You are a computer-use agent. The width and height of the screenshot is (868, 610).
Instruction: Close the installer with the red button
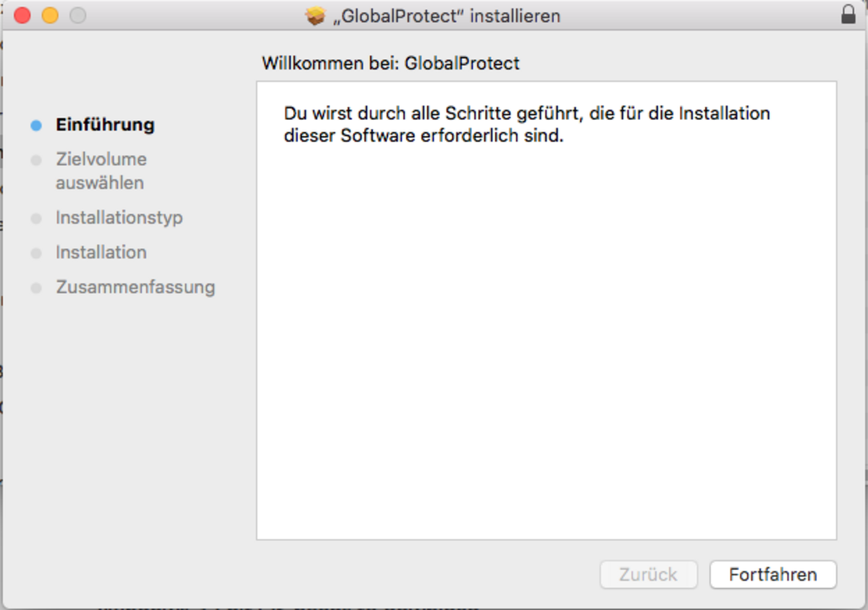pos(22,15)
